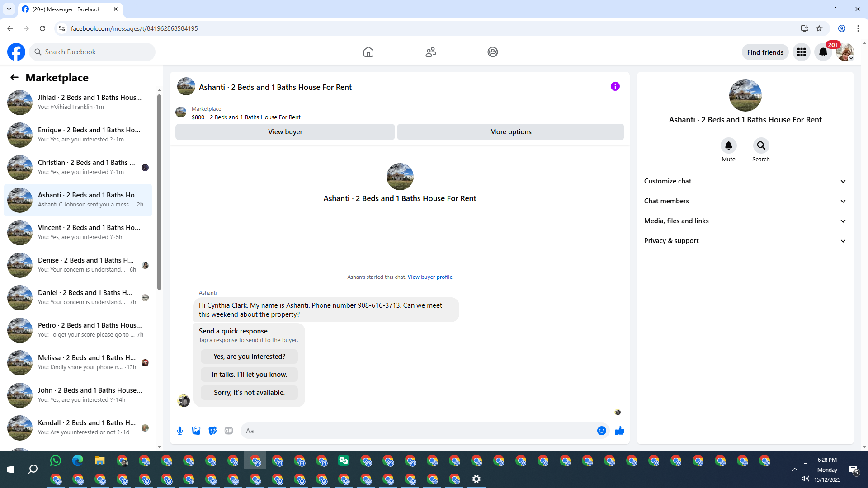This screenshot has height=488, width=868.
Task: Open File Explorer from the taskbar
Action: (x=100, y=460)
